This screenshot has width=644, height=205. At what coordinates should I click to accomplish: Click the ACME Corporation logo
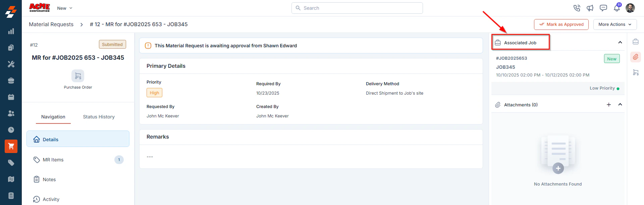pyautogui.click(x=40, y=8)
